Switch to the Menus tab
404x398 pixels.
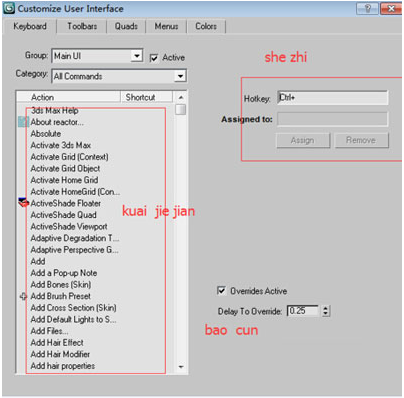166,26
